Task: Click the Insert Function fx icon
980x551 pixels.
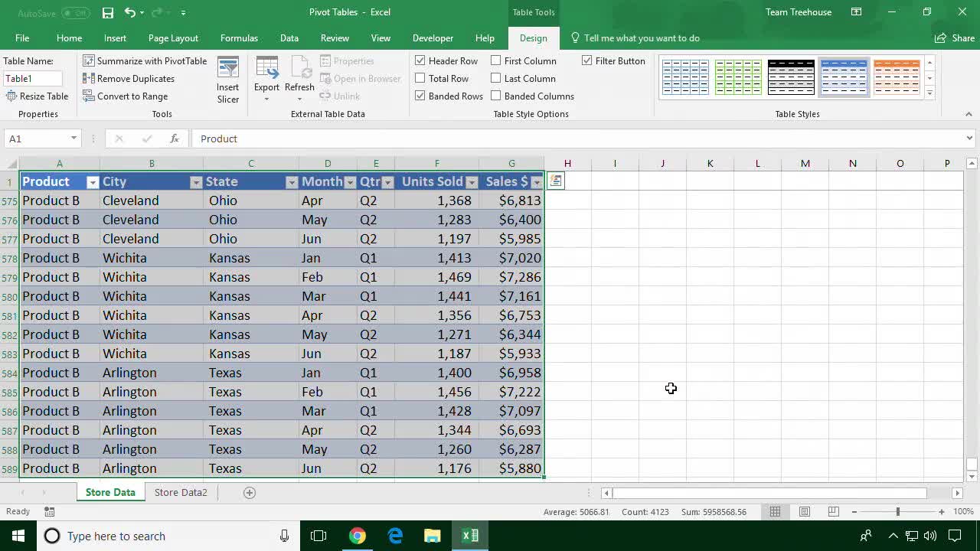Action: coord(175,139)
